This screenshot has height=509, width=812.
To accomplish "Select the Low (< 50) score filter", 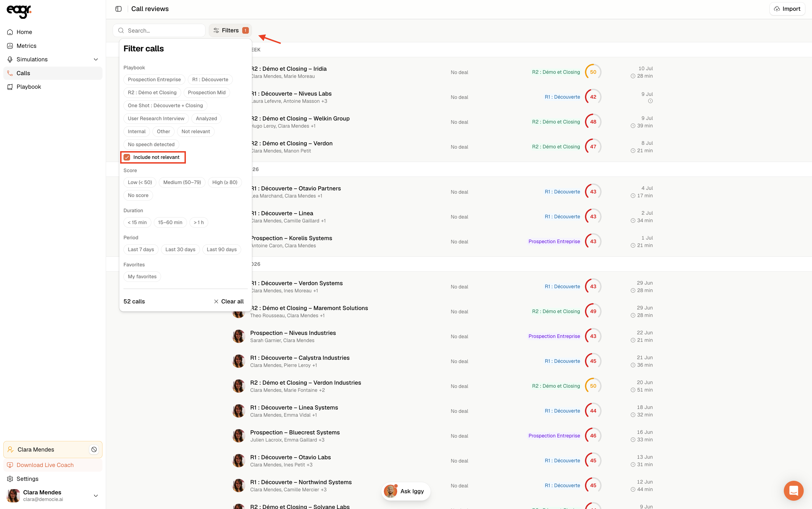I will click(139, 182).
